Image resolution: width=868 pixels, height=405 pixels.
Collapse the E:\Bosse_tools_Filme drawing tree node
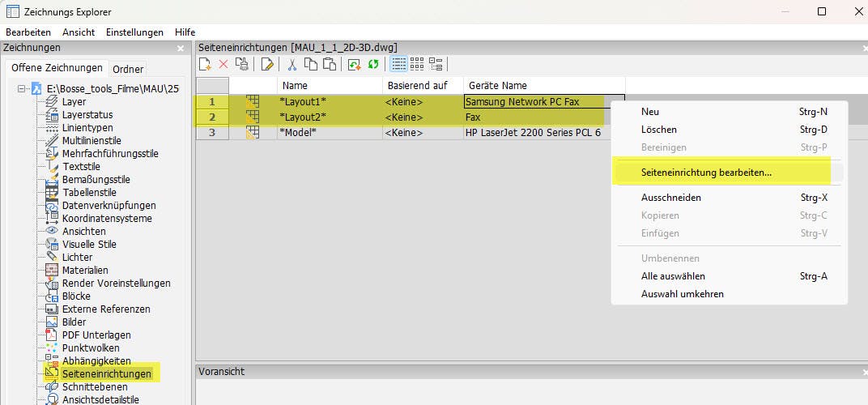[22, 88]
